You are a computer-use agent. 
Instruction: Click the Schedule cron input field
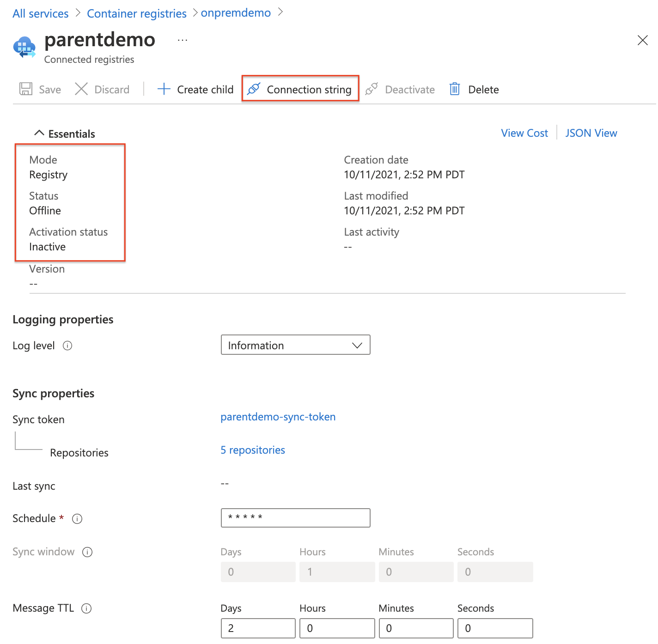(296, 518)
